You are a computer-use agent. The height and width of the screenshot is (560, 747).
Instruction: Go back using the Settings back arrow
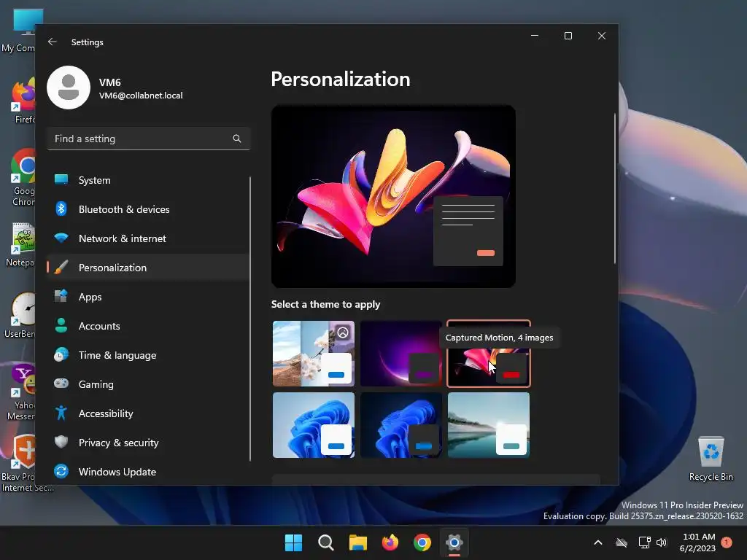(53, 42)
